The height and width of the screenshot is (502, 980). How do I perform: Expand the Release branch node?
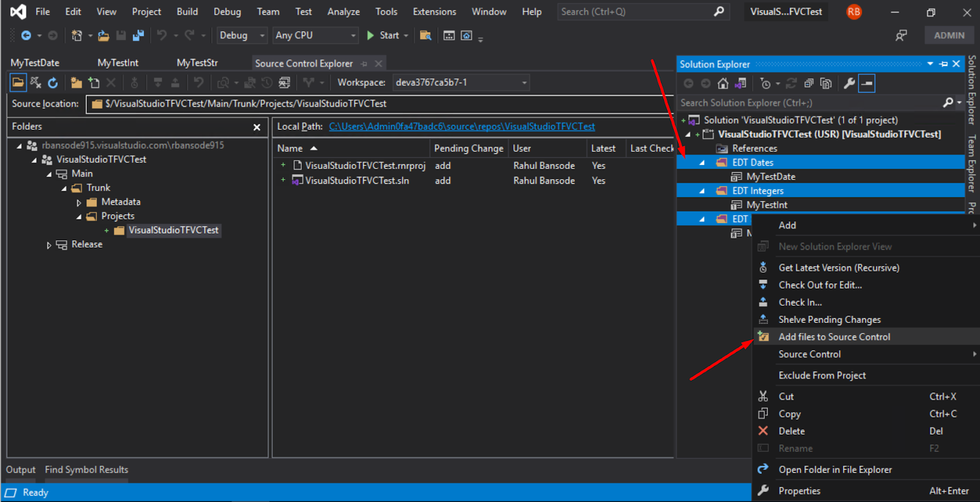pos(49,245)
